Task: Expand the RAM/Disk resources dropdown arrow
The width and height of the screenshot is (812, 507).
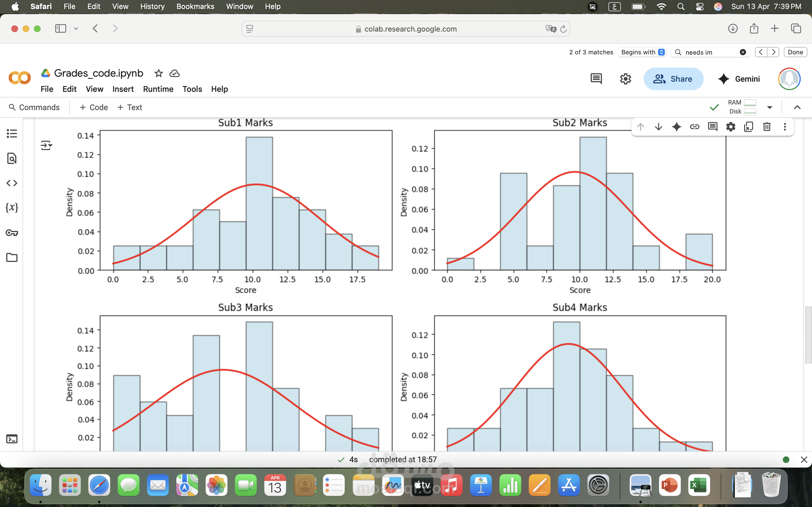Action: [770, 107]
